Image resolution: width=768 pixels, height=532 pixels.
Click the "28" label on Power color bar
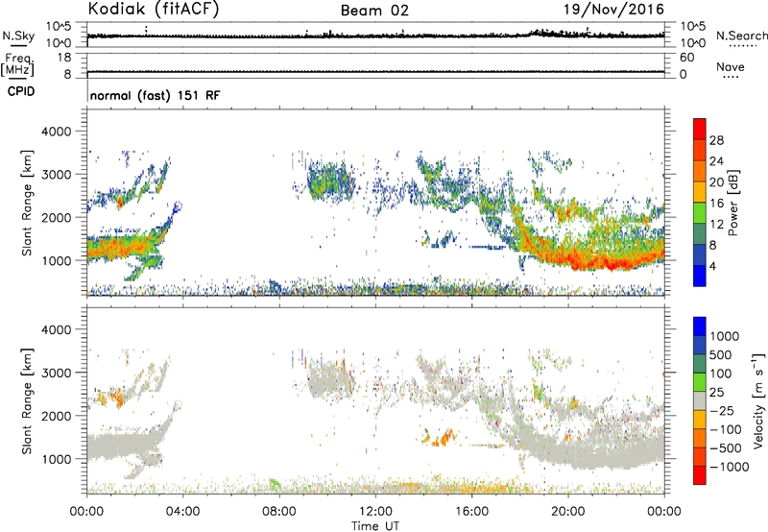pyautogui.click(x=716, y=140)
